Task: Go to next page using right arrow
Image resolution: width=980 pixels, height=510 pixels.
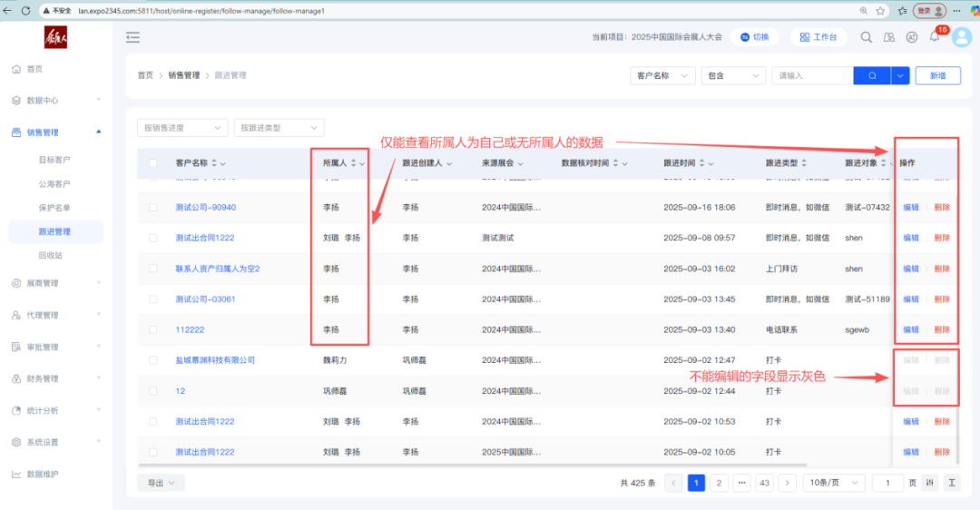Action: pyautogui.click(x=787, y=483)
